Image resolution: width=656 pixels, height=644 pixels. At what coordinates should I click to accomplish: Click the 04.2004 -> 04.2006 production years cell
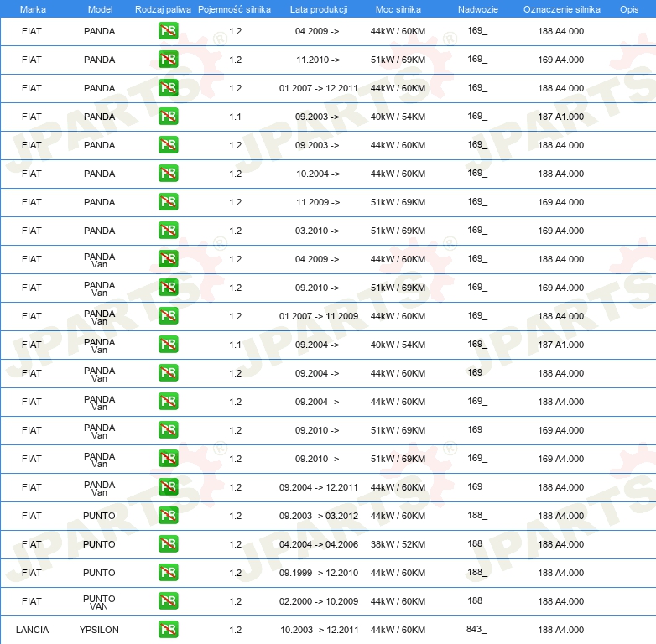pos(319,544)
